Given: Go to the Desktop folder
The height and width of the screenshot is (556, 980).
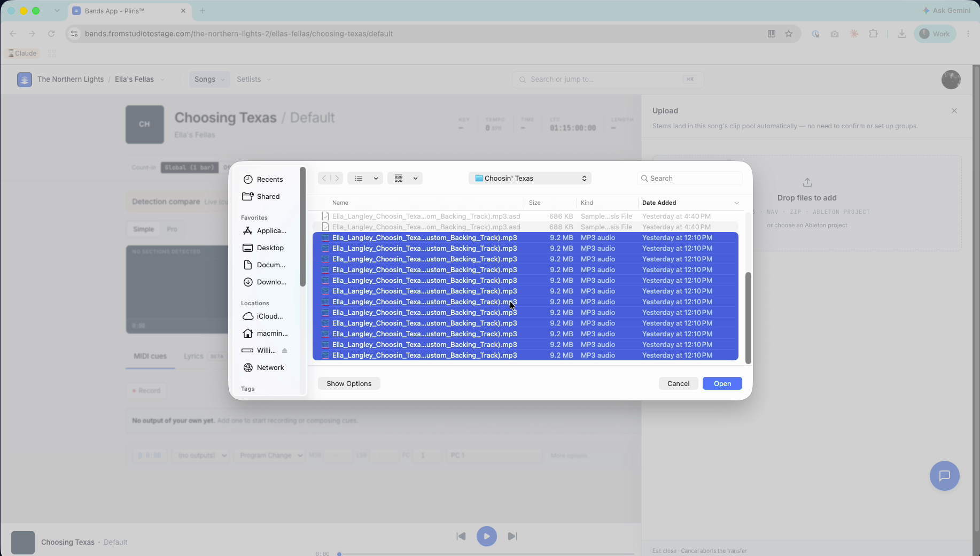Looking at the screenshot, I should click(x=263, y=248).
